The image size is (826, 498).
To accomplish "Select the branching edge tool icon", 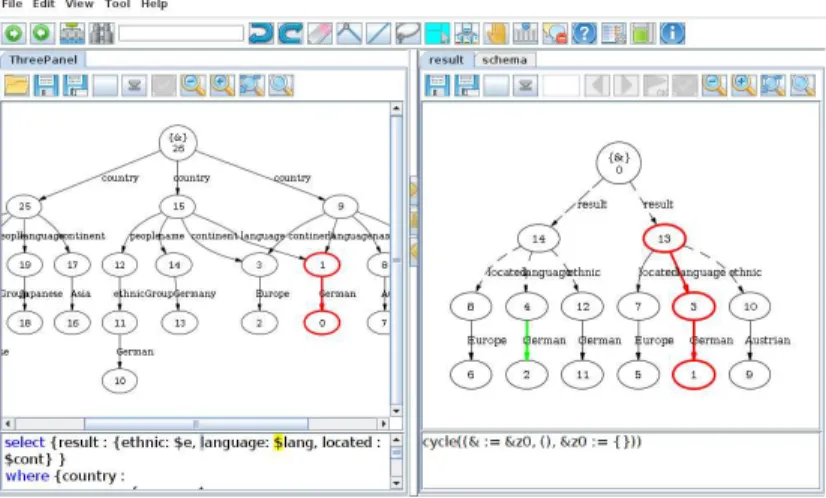I will tap(349, 33).
